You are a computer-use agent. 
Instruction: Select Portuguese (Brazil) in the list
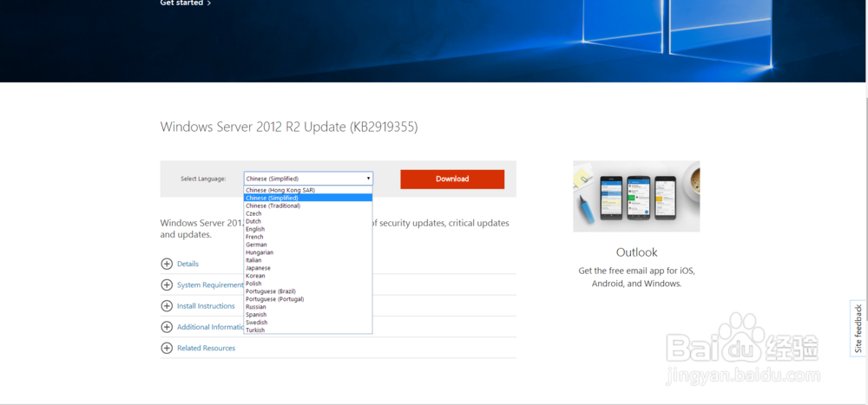(x=308, y=291)
